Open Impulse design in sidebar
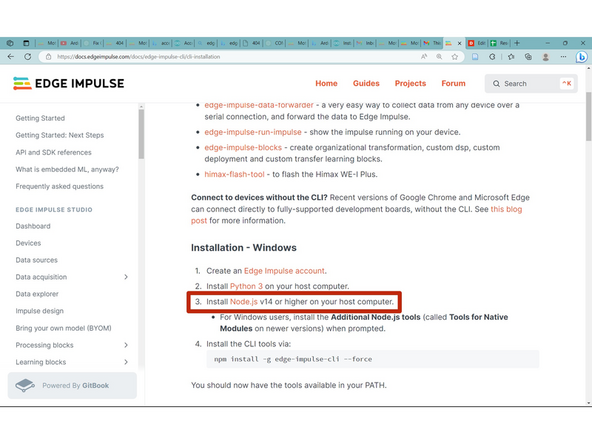 [39, 311]
